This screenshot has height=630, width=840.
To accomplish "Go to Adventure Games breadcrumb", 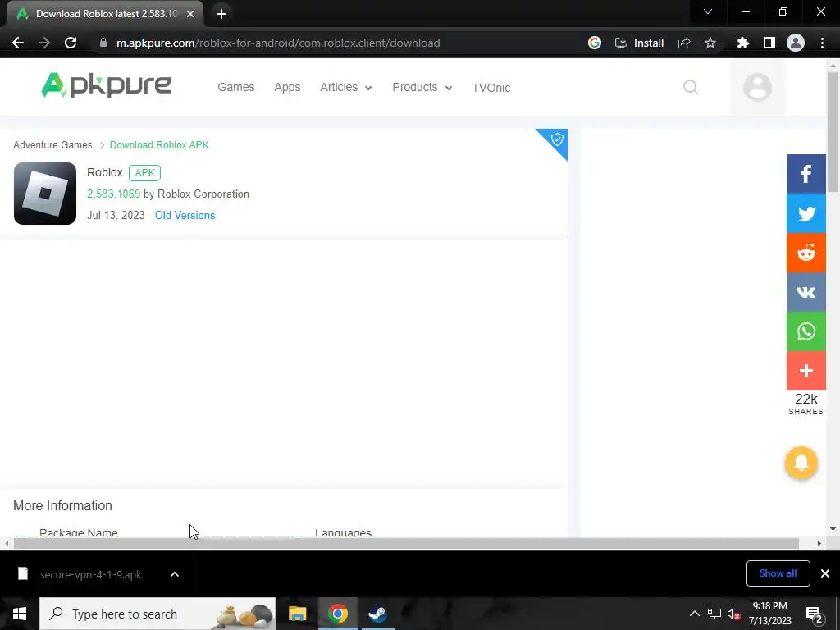I will [x=52, y=145].
